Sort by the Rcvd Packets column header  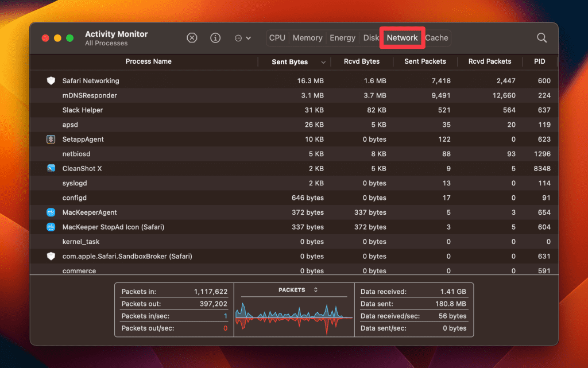click(489, 61)
